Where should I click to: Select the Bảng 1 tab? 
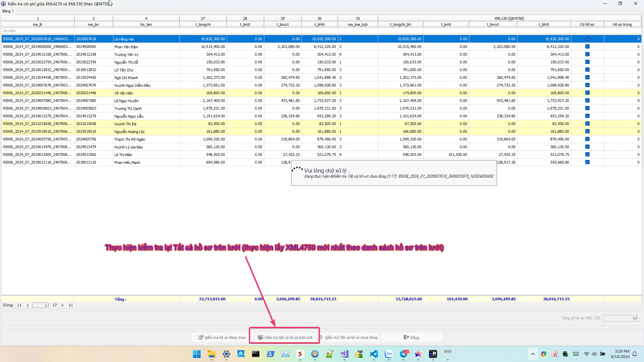tap(8, 11)
